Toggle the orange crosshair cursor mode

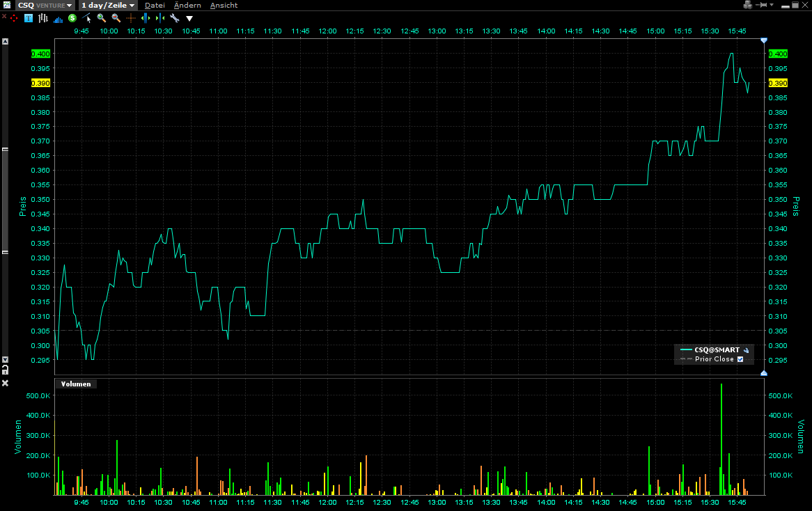click(x=131, y=18)
